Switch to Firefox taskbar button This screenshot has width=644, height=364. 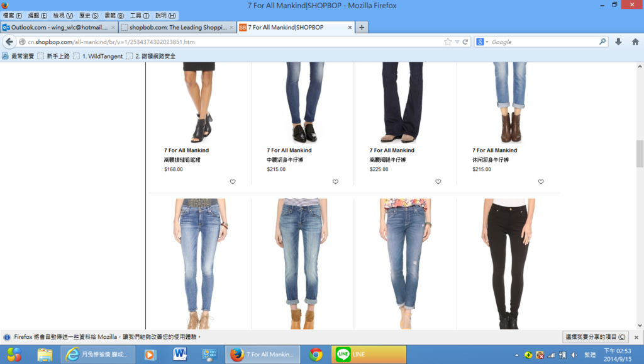(x=262, y=354)
